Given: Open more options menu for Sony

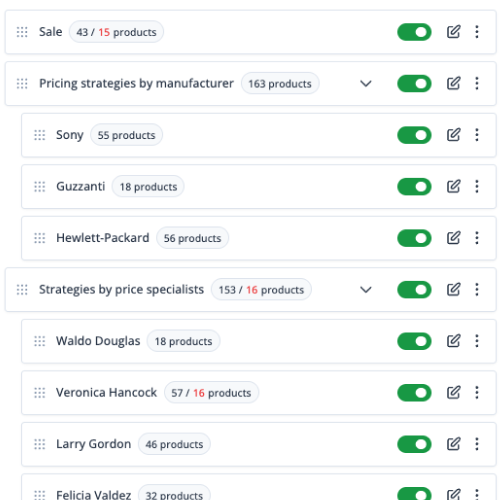Looking at the screenshot, I should click(477, 135).
